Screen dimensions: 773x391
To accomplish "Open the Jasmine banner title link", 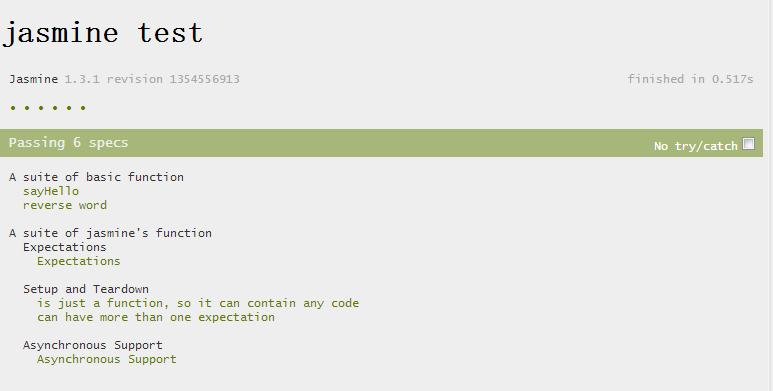I will 34,79.
